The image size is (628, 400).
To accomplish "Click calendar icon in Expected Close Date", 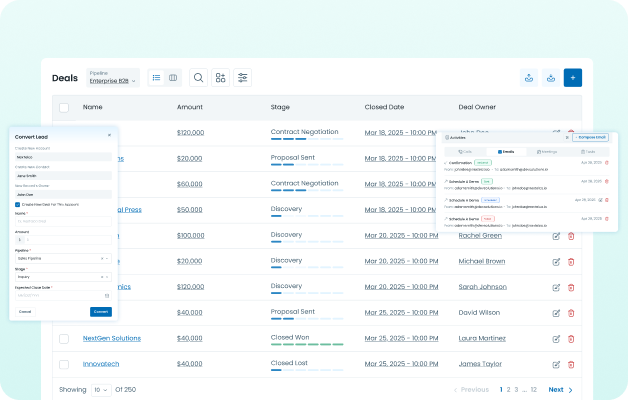I will pyautogui.click(x=107, y=295).
